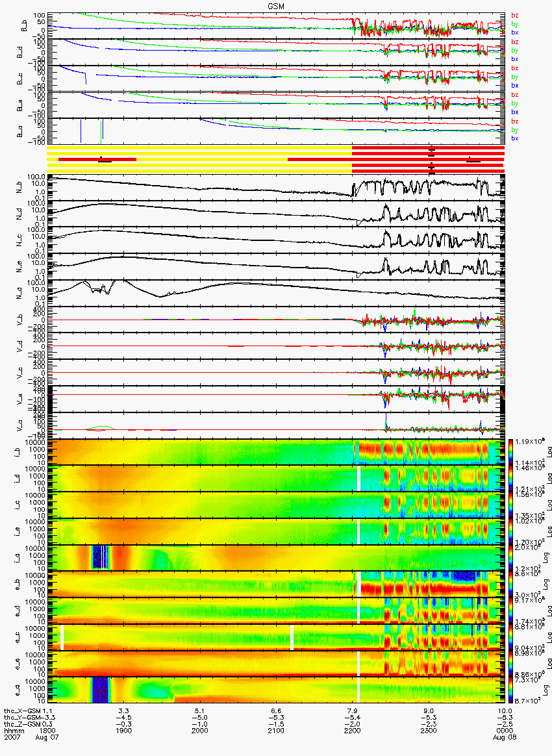
Task: Click the color bar beside e_a spectrogram
Action: [510, 691]
